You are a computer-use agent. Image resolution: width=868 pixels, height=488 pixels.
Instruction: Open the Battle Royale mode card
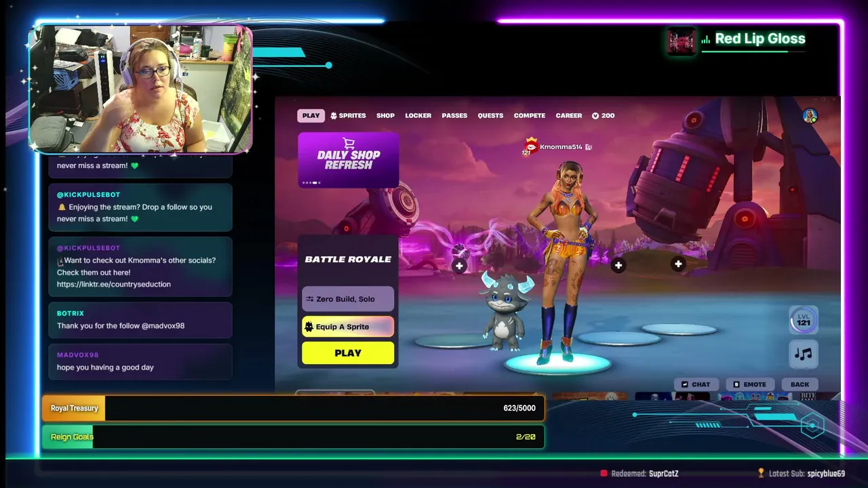[348, 259]
